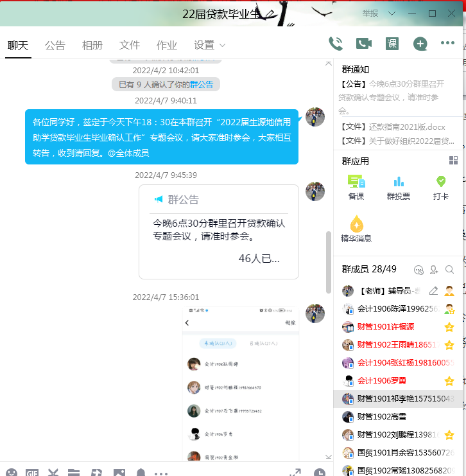Switch to the 公告 tab
This screenshot has height=476, width=466.
55,45
